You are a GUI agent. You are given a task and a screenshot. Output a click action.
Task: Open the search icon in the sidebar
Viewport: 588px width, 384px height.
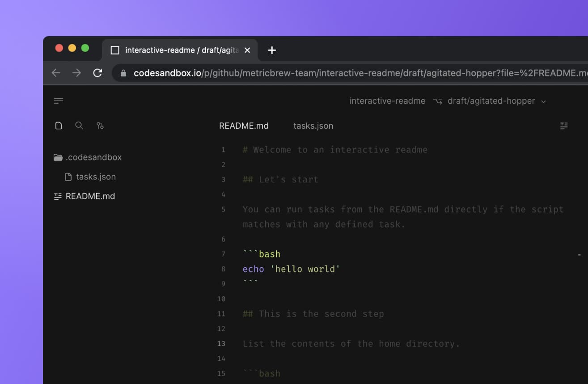coord(79,126)
